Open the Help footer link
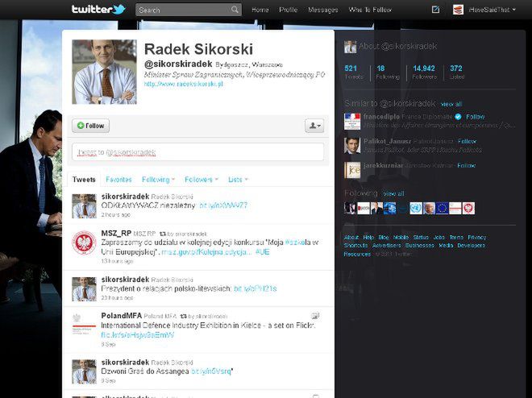Viewport: 532px width, 398px height. (x=368, y=238)
